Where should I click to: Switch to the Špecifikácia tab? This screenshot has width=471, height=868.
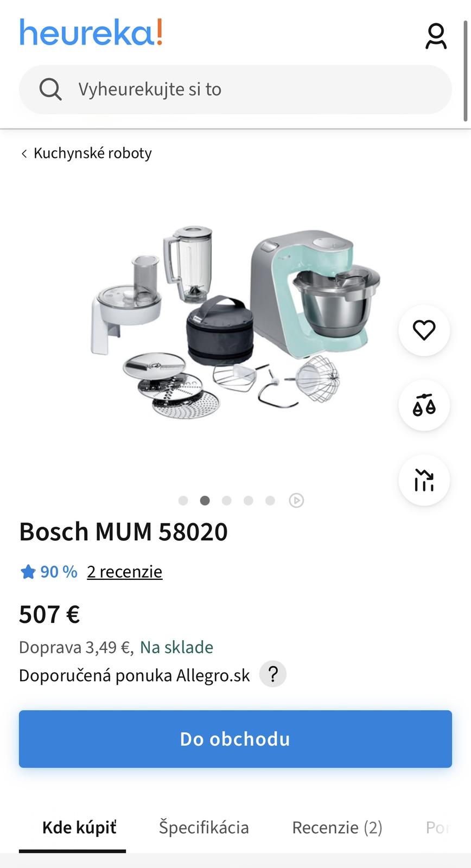click(x=204, y=827)
